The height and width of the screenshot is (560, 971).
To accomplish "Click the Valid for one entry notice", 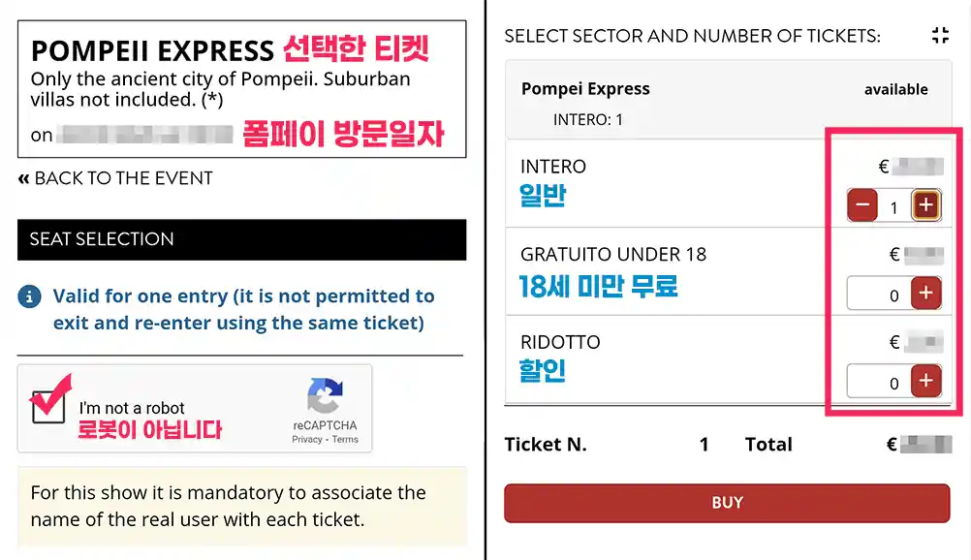I will click(243, 310).
